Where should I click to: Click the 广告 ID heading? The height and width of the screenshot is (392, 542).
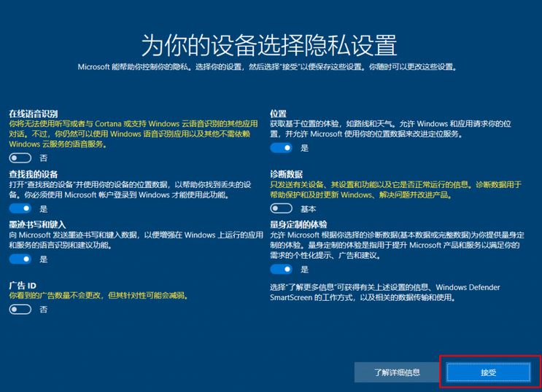(x=23, y=286)
